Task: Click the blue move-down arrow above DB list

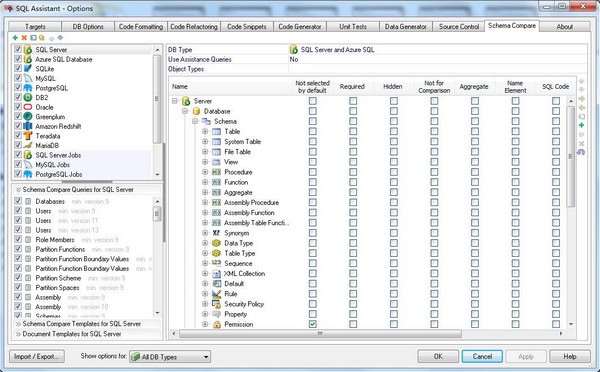Action: [60, 38]
